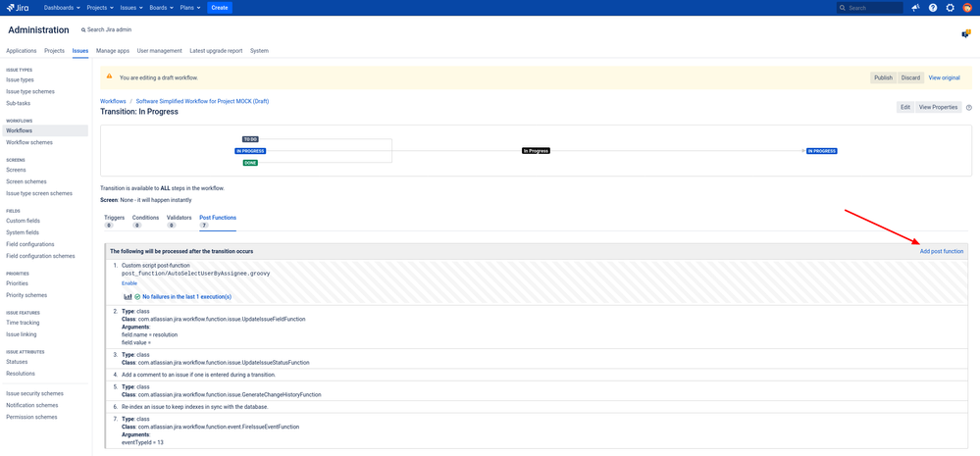Open Screen schemes in sidebar

(26, 181)
